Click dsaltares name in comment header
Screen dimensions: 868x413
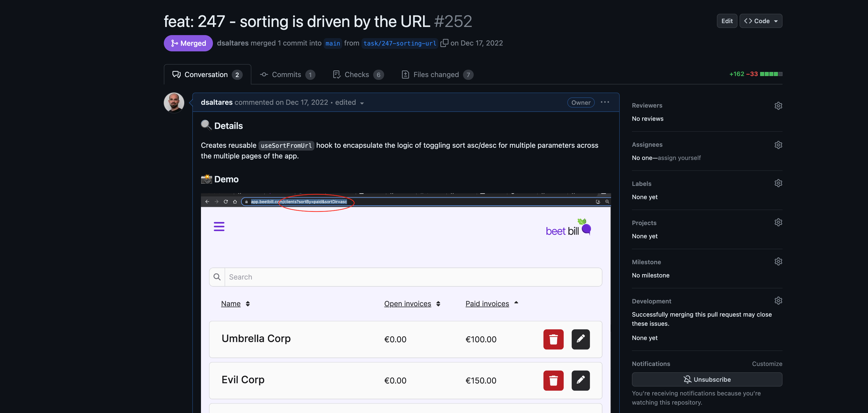coord(216,102)
